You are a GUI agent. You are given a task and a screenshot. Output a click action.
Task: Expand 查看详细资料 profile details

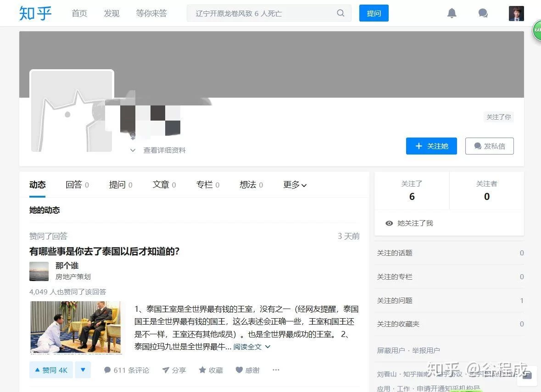tap(158, 150)
